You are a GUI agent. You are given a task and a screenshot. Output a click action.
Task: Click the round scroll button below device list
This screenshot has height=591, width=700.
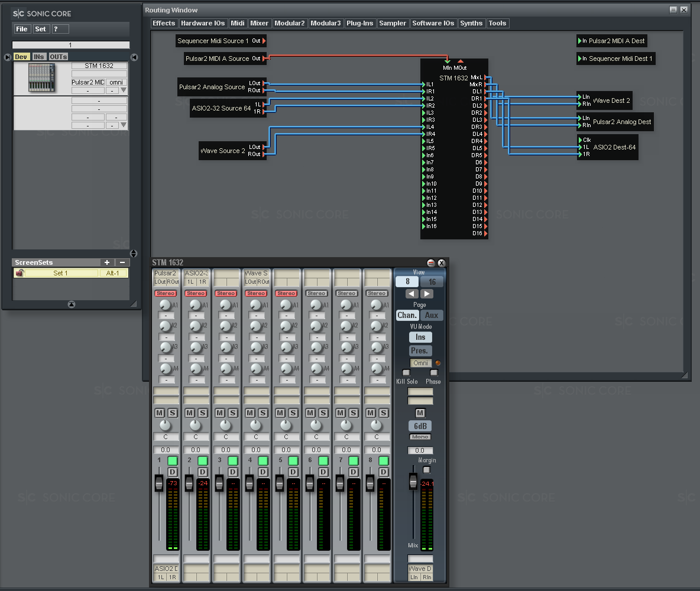(133, 254)
